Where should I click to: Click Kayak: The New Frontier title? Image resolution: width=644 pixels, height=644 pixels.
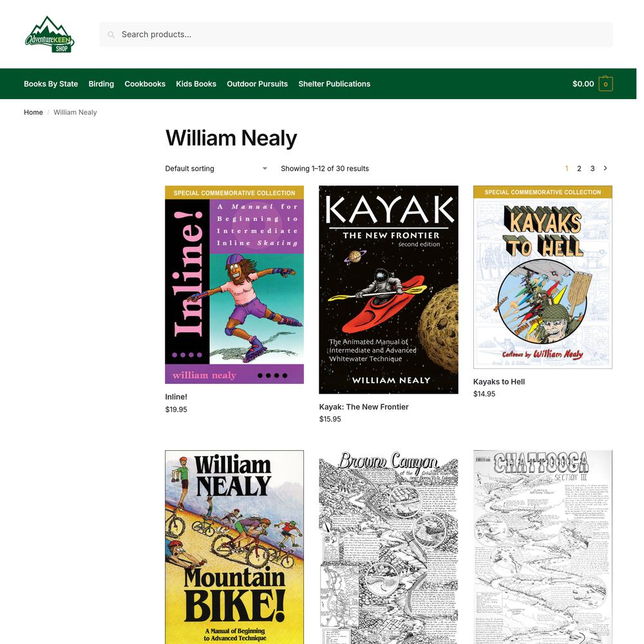(364, 406)
